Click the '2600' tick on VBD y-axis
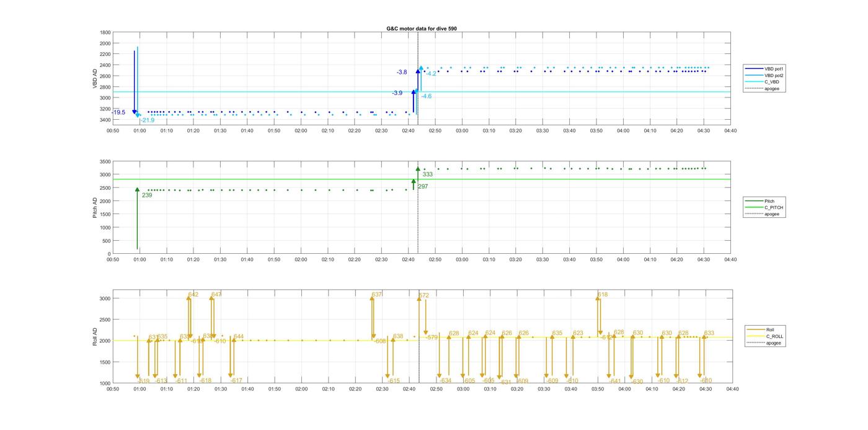 pos(105,76)
